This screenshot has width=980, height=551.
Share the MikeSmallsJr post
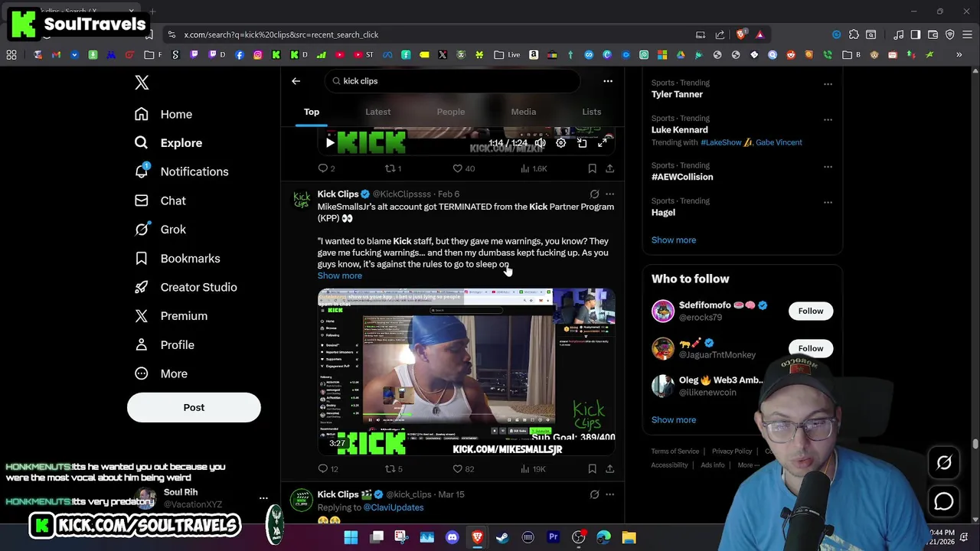609,469
